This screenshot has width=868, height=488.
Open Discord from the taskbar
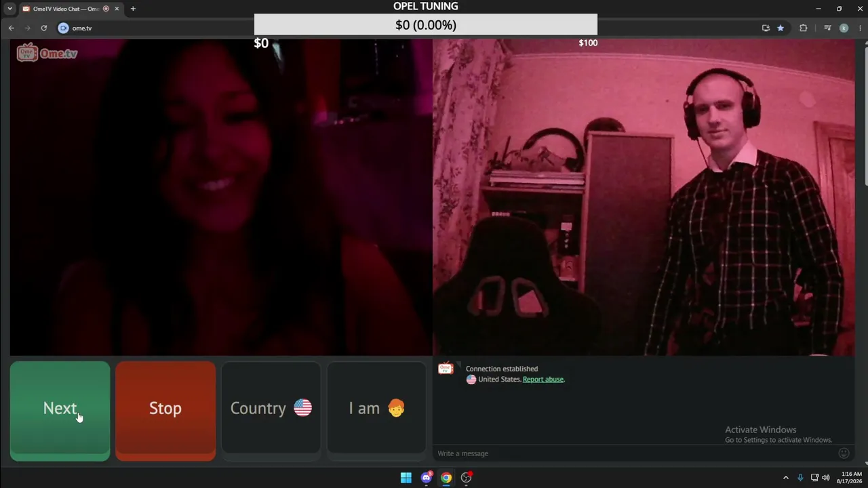(426, 478)
